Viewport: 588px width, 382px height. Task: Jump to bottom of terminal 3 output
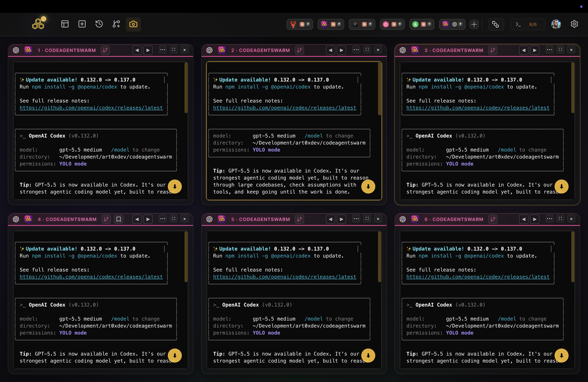tap(561, 187)
